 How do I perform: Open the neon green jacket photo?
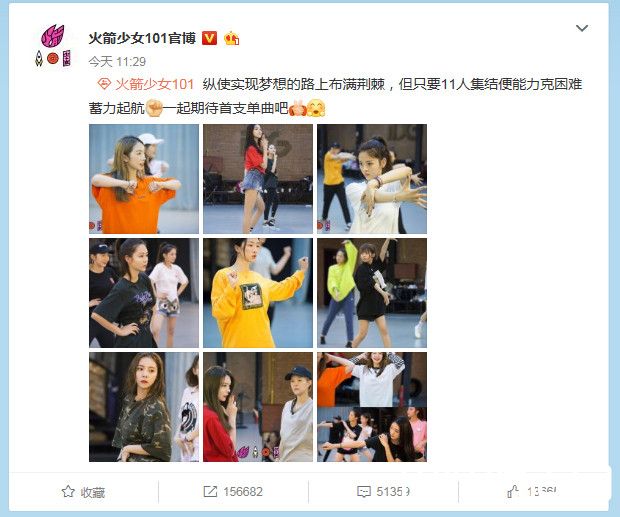click(x=372, y=293)
